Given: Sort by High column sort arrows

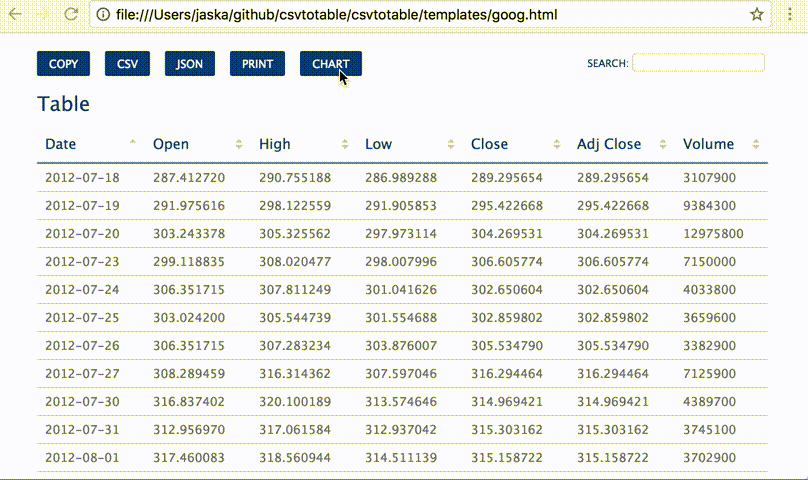Looking at the screenshot, I should click(345, 144).
